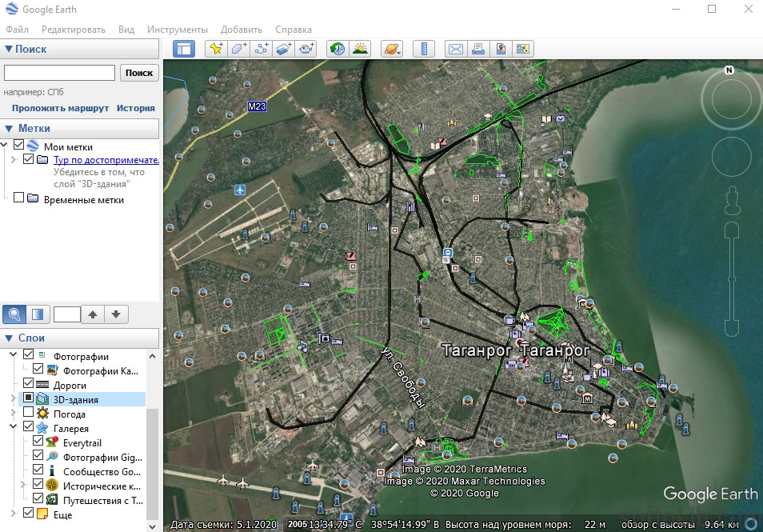Image resolution: width=763 pixels, height=532 pixels.
Task: Collapse the Фотографии layer tree node
Action: [14, 354]
